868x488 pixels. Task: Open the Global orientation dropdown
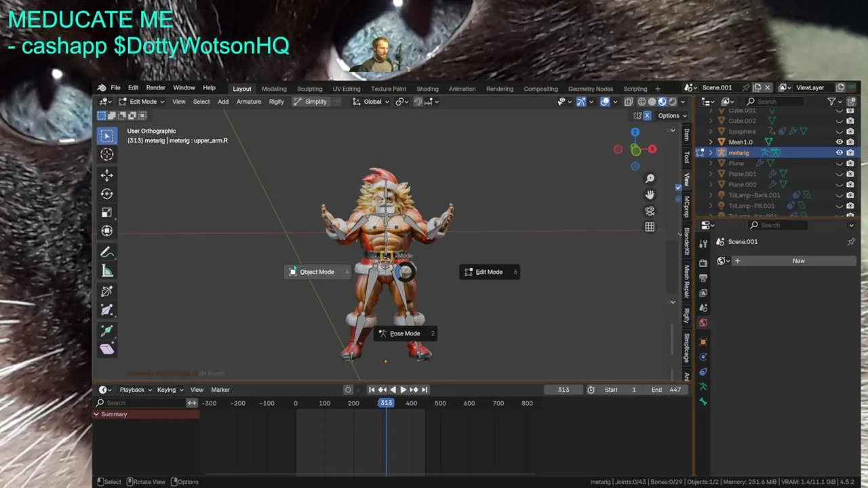[371, 102]
